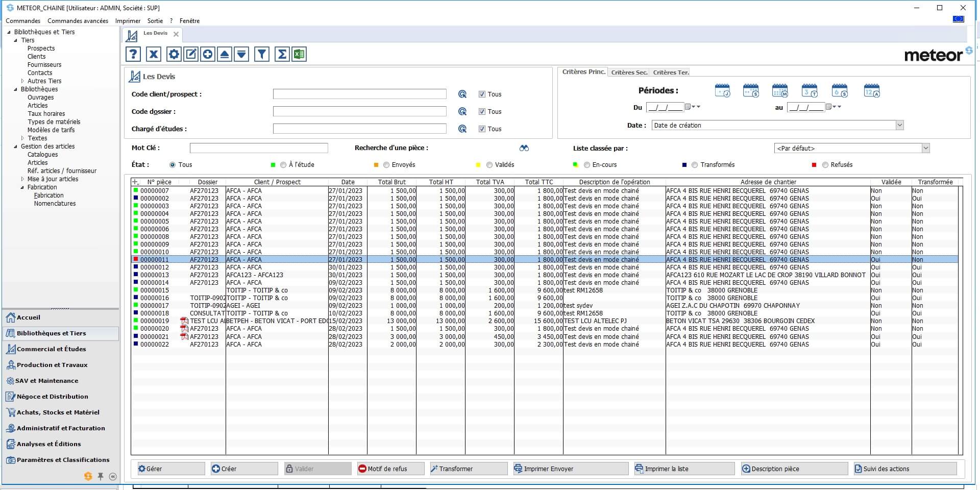Click the Description pièce button
The image size is (980, 490).
[x=794, y=469]
